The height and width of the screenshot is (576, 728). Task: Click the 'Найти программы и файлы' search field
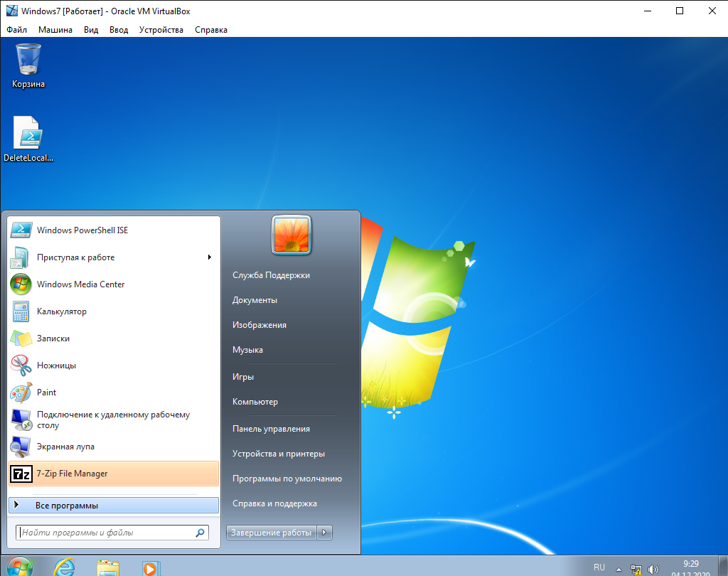click(105, 532)
